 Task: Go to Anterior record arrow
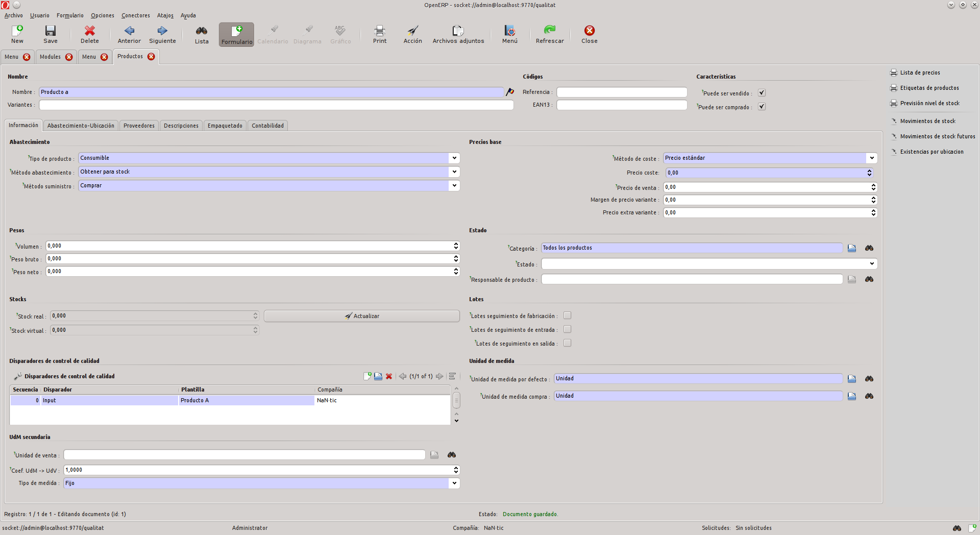click(x=129, y=34)
